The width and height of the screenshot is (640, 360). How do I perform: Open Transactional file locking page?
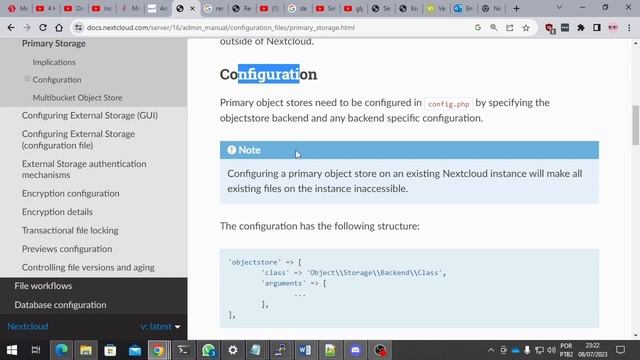[x=70, y=230]
